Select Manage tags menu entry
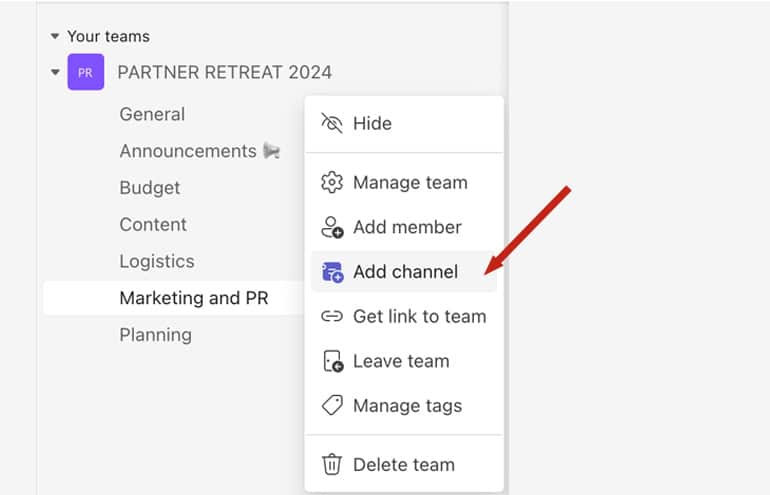 tap(404, 406)
